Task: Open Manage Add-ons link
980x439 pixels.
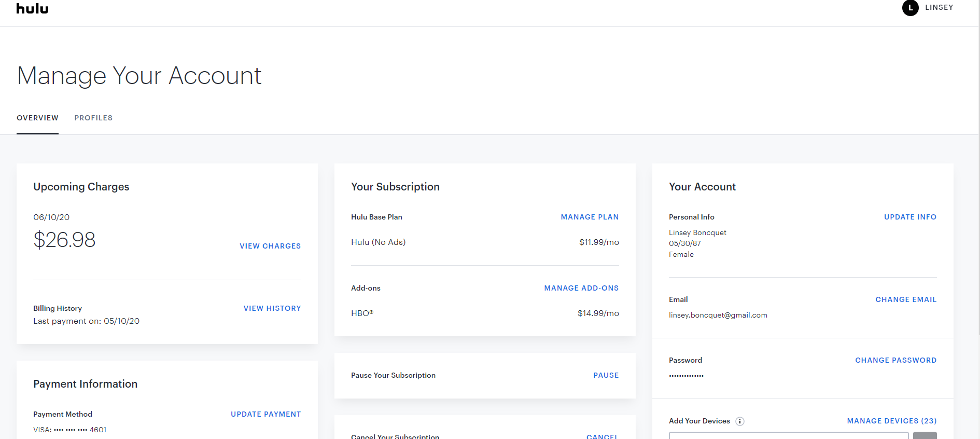Action: coord(581,288)
